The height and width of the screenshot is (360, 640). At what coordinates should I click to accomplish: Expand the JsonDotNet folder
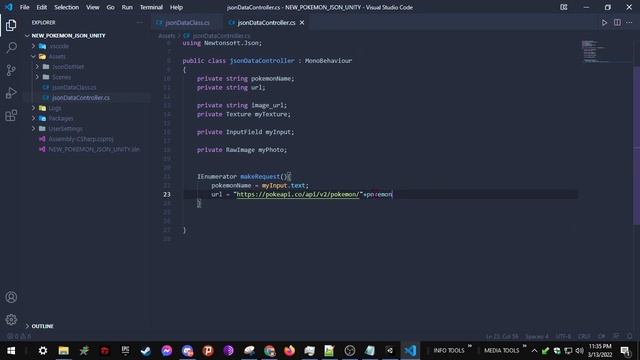point(68,67)
